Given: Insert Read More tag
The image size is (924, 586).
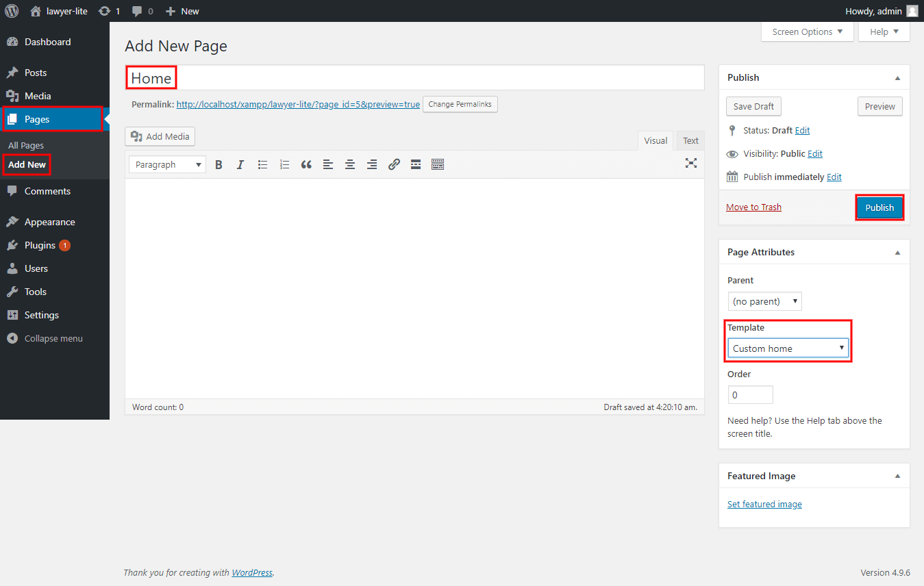Looking at the screenshot, I should click(x=416, y=164).
